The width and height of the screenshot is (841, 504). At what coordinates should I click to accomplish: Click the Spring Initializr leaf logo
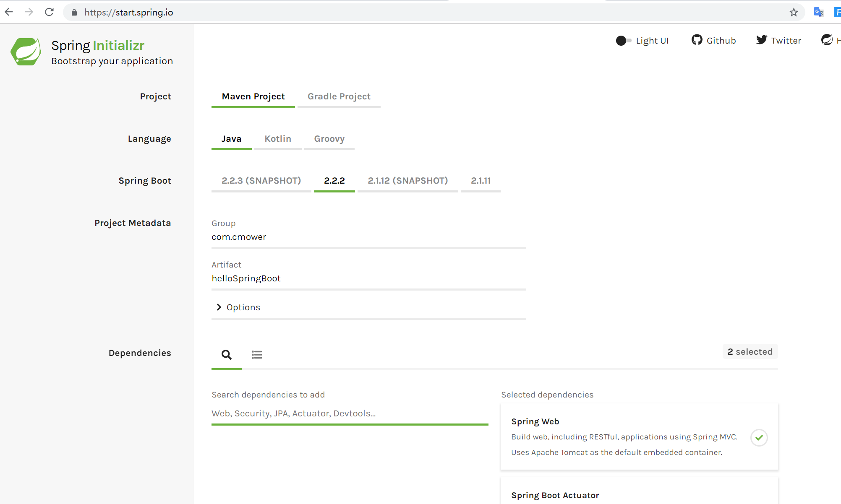26,52
